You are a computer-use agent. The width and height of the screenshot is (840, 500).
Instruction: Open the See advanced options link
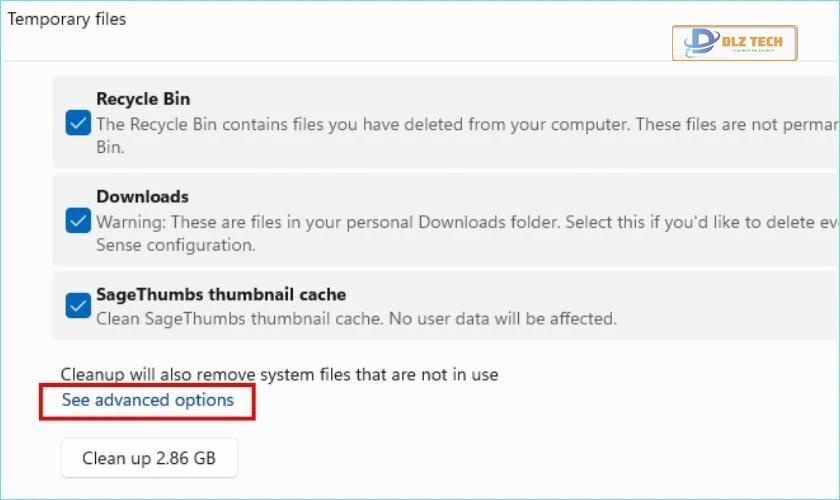coord(147,400)
